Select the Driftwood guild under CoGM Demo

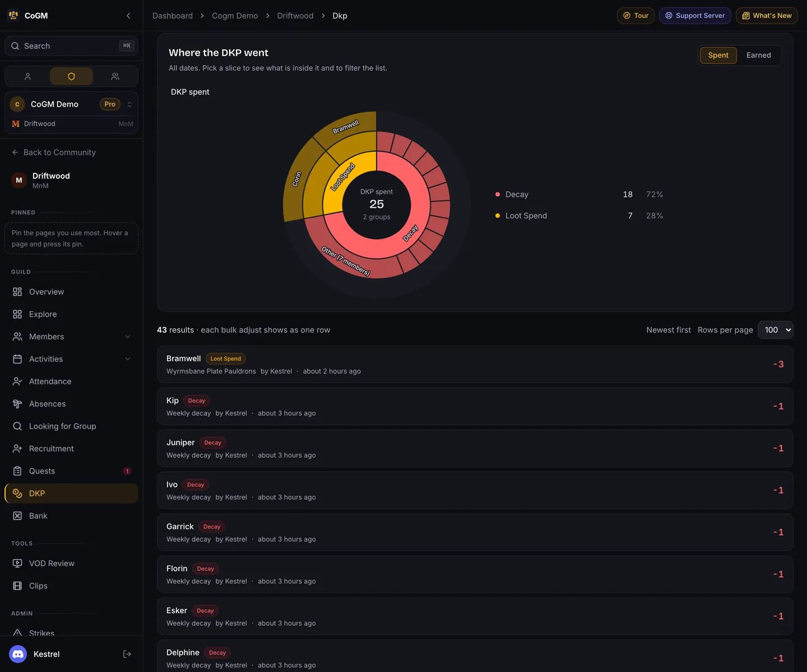[x=71, y=124]
